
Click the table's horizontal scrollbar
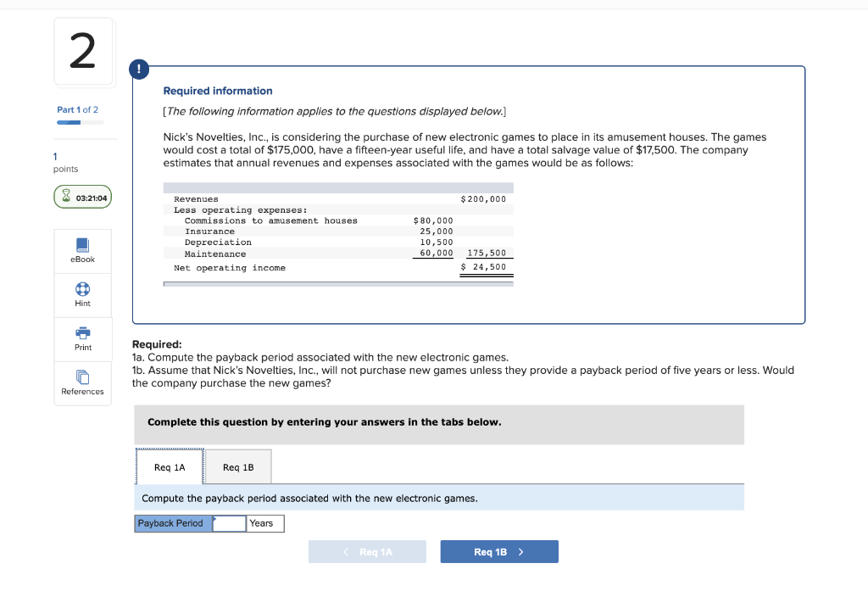pyautogui.click(x=338, y=284)
